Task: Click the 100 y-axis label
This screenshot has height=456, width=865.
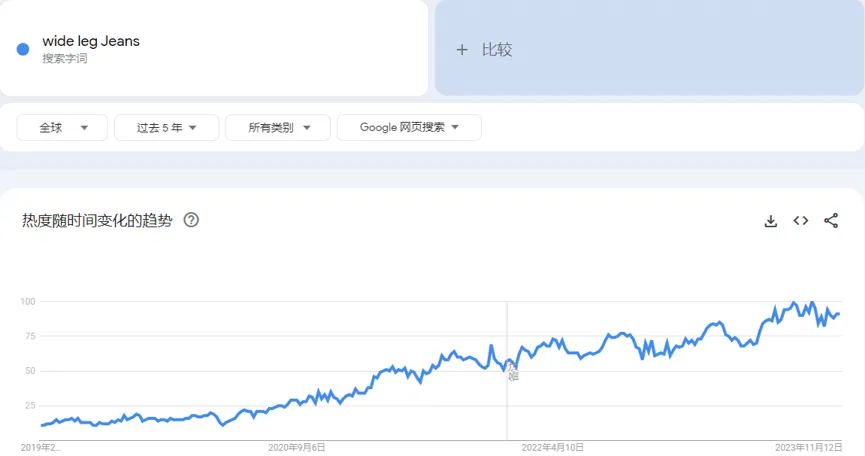Action: pyautogui.click(x=28, y=302)
